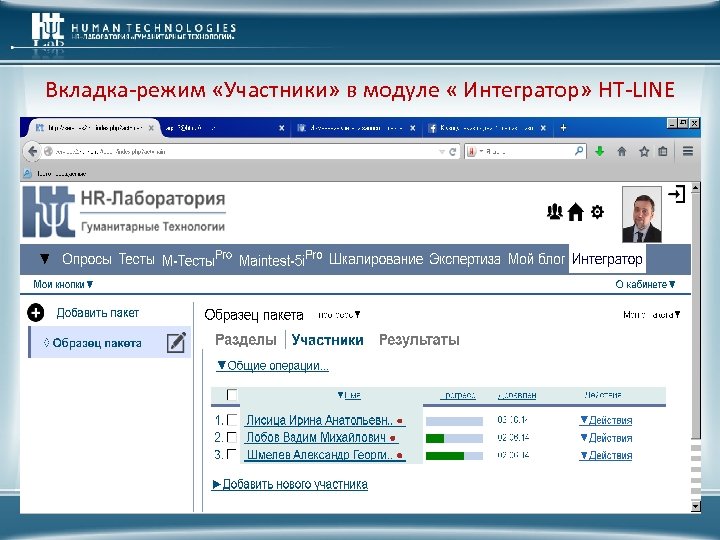Open a new browser tab with plus
This screenshot has height=540, width=720.
pyautogui.click(x=563, y=128)
